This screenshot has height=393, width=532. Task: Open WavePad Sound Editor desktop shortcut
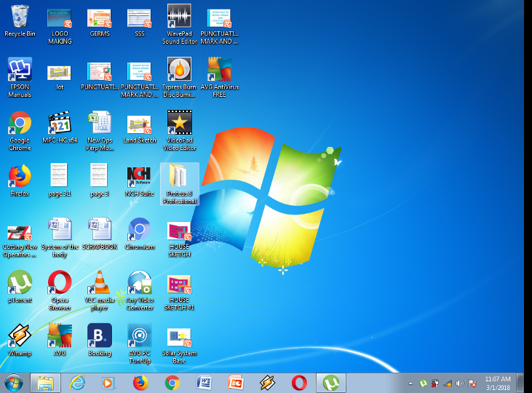click(x=179, y=19)
